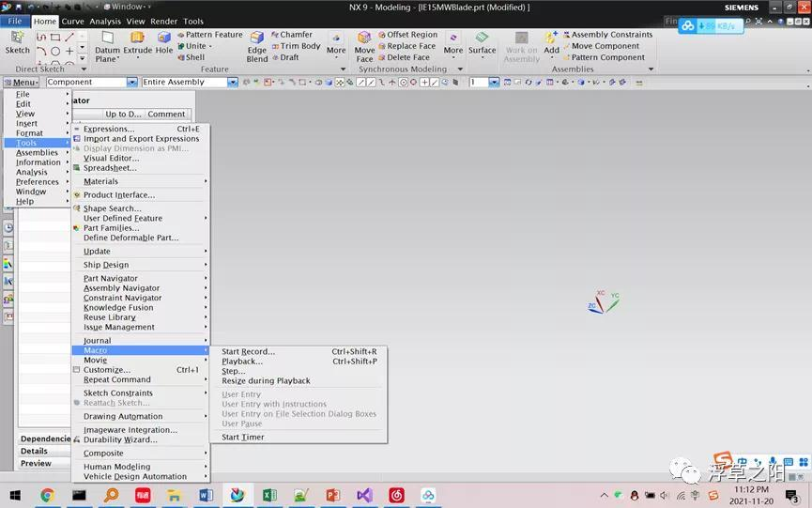Click the Comment column header
This screenshot has height=508, width=812.
coord(166,114)
